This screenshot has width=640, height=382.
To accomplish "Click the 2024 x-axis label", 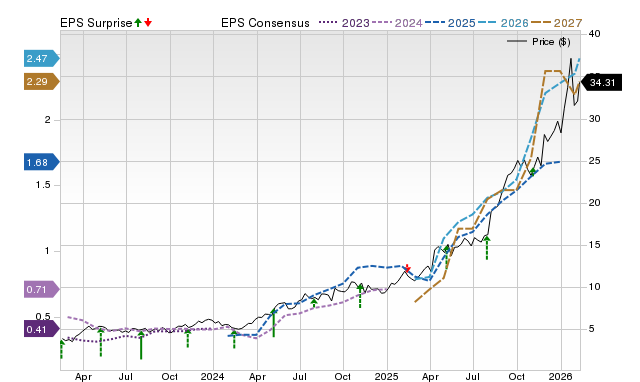I will tap(213, 376).
